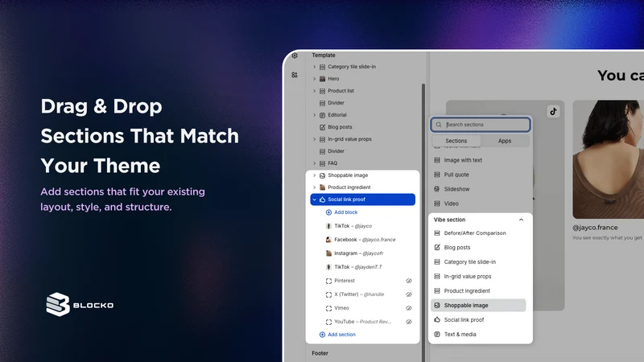Click the In-grid value props icon in Template

tap(323, 139)
